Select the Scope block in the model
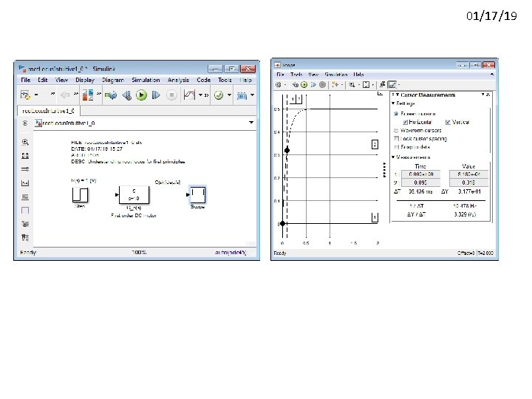This screenshot has height=399, width=532. pos(198,195)
